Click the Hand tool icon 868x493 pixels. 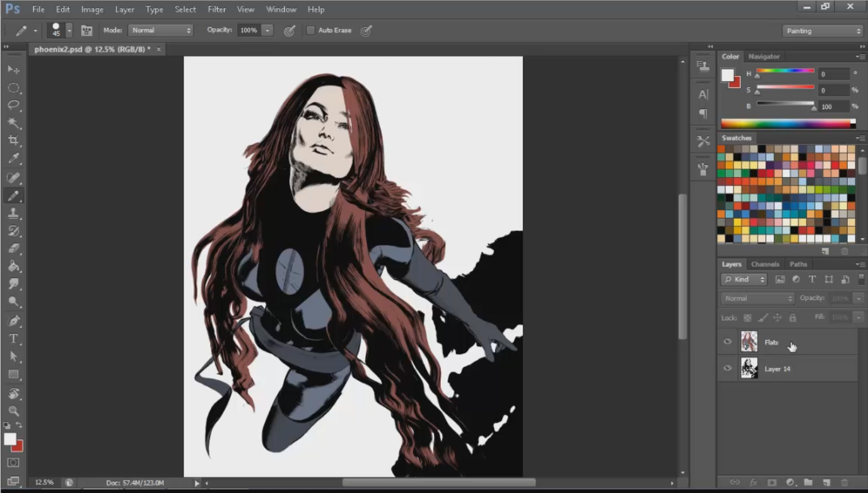(x=14, y=394)
